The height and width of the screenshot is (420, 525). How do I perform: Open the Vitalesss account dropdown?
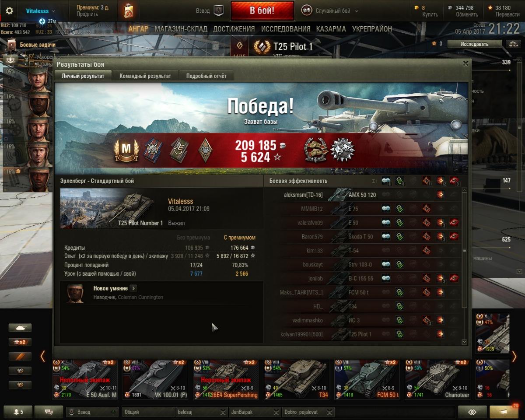tap(40, 11)
